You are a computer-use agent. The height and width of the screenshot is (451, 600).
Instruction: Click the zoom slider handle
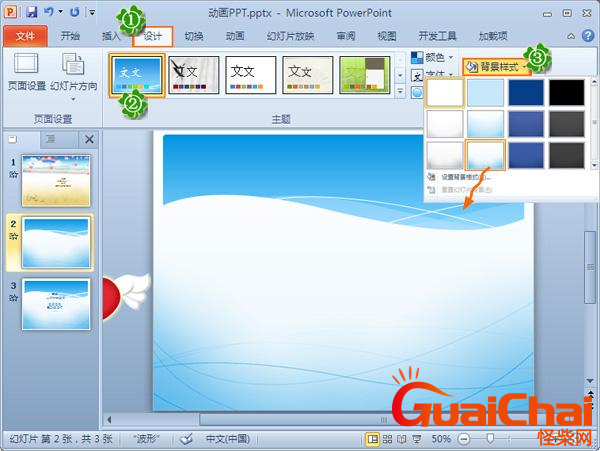(490, 439)
